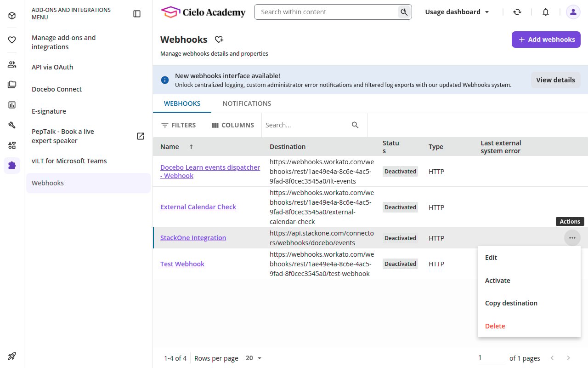588x368 pixels.
Task: Open Docebo Learn events dispatcher - Webhook link
Action: [x=210, y=172]
